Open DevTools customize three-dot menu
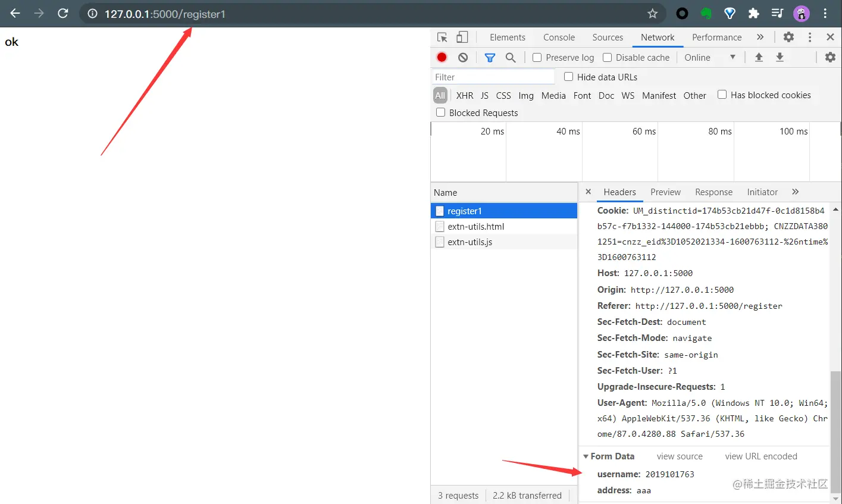The height and width of the screenshot is (504, 842). pos(810,37)
